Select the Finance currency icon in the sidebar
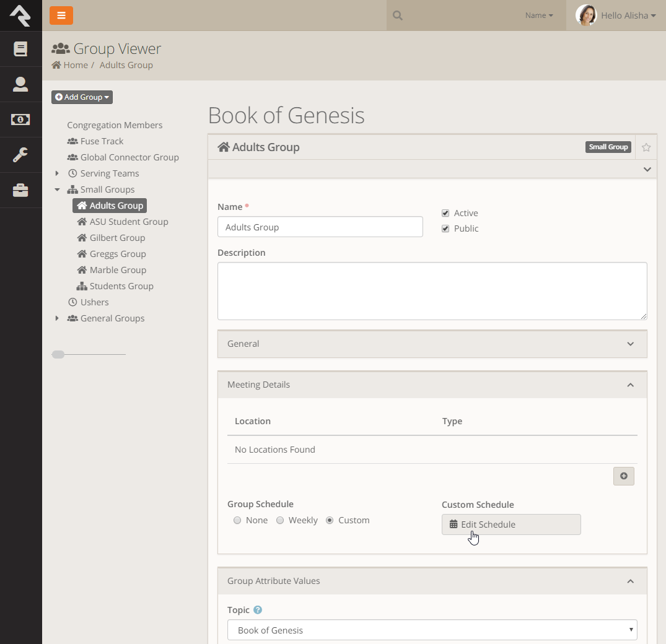Screen dimensions: 666x644 click(21, 120)
